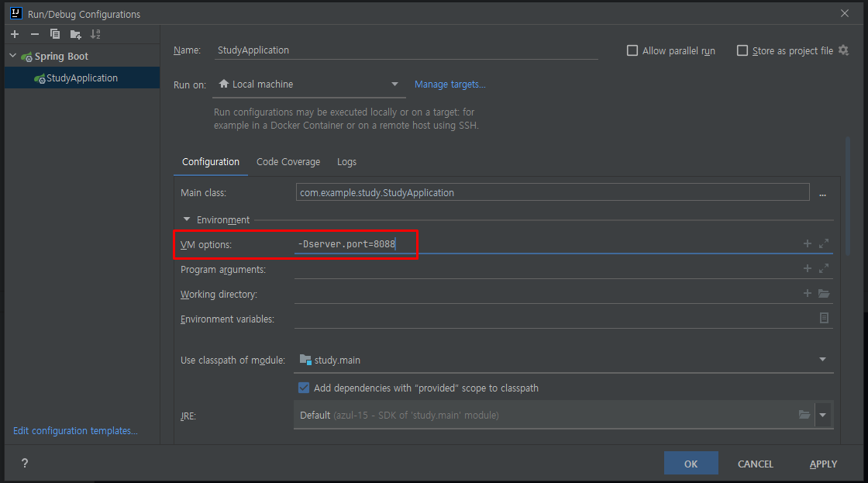Open help with question mark icon
868x483 pixels.
(24, 463)
